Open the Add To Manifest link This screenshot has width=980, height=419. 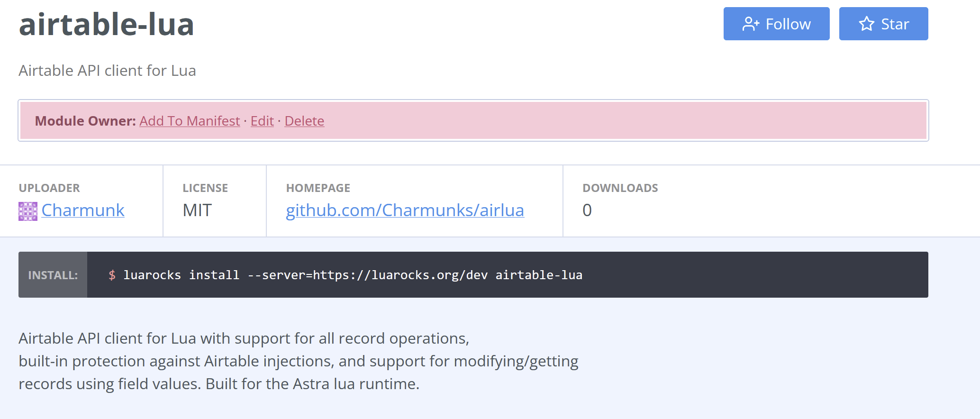tap(190, 121)
